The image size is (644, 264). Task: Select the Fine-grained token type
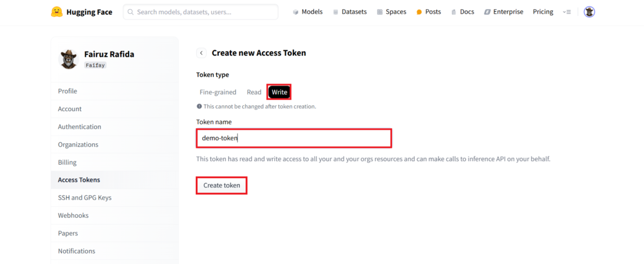click(218, 92)
